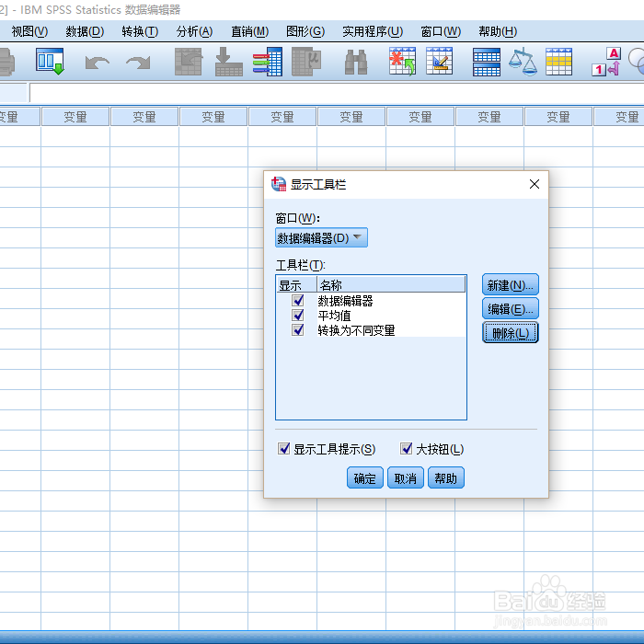Click the Run descriptive statistics icon
The height and width of the screenshot is (644, 644).
306,62
